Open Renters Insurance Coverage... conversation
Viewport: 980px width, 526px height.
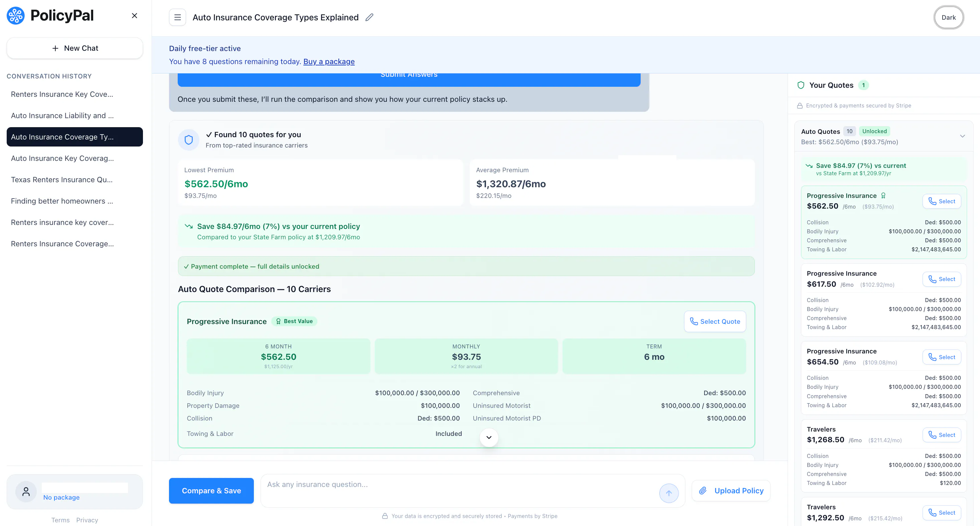coord(74,244)
